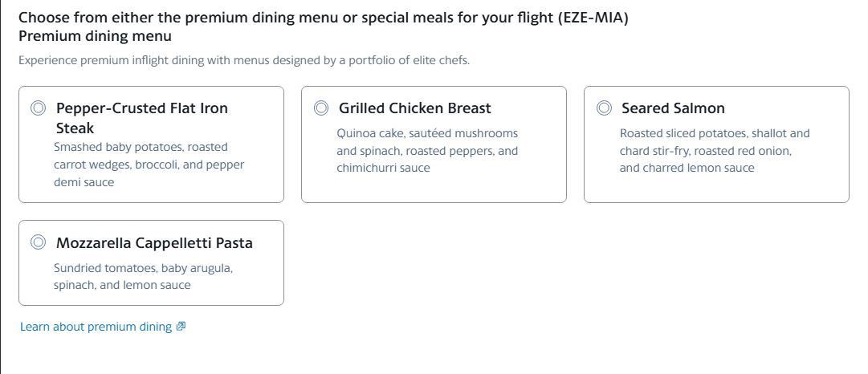Click the 'Roasted sliced potatoes, shallot and' line

pos(715,133)
